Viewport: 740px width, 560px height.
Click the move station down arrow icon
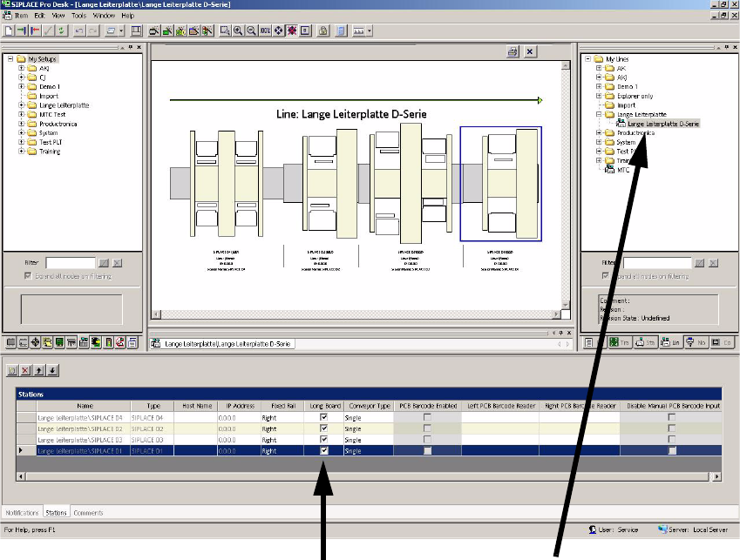coord(52,371)
